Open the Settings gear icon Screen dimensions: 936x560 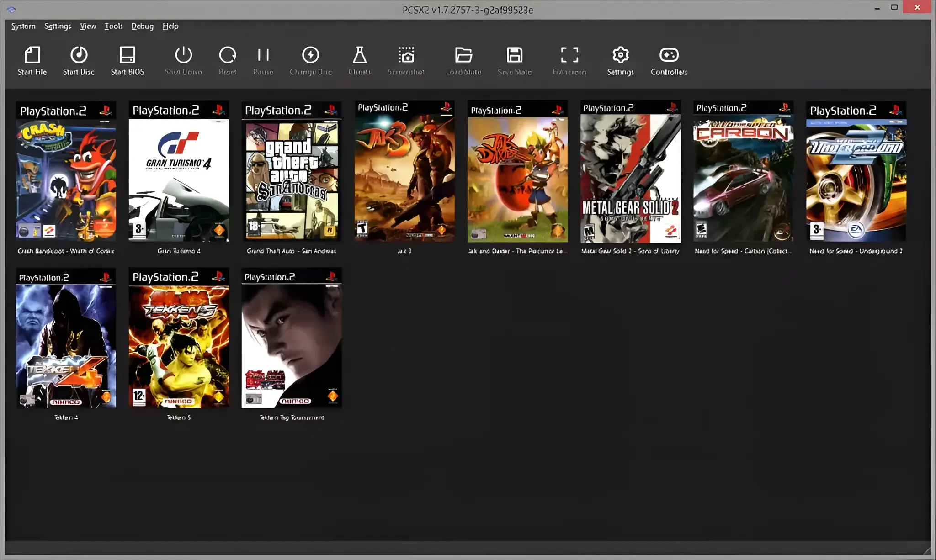click(x=620, y=59)
